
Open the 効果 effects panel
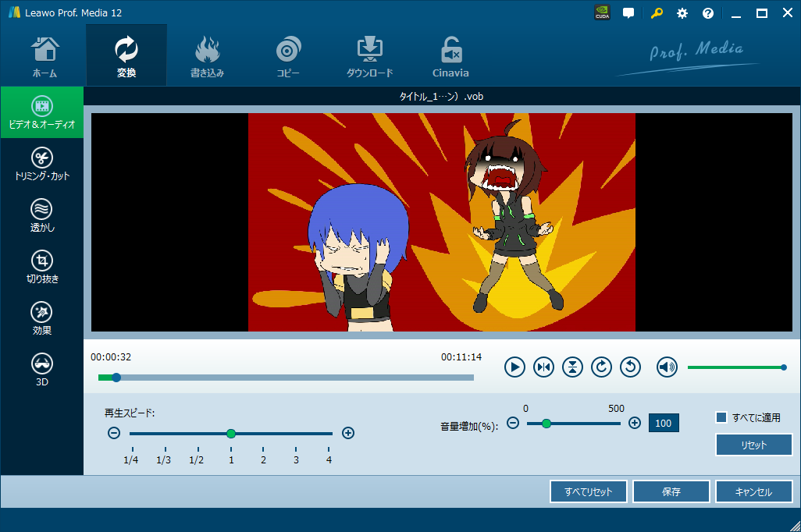pyautogui.click(x=42, y=319)
